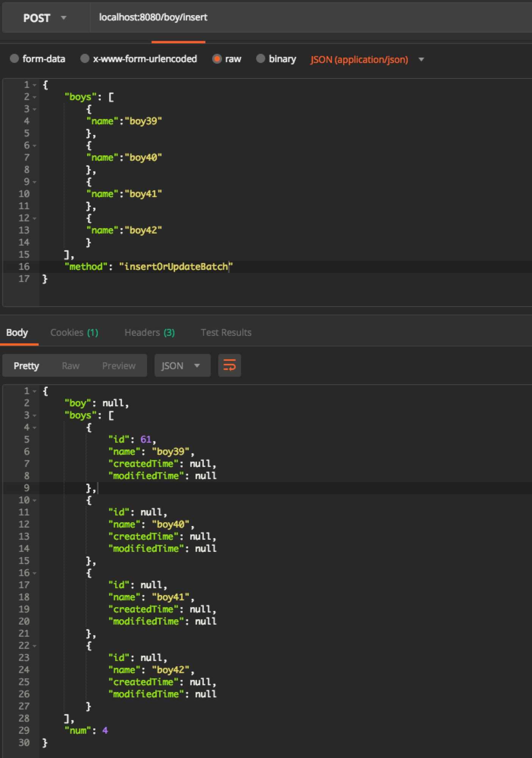Collapse request body object at line 9
532x758 pixels.
34,182
